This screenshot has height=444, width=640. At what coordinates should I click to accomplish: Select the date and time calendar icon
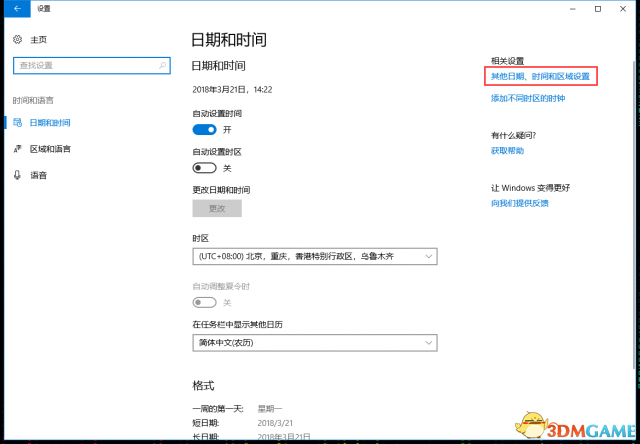tap(18, 122)
